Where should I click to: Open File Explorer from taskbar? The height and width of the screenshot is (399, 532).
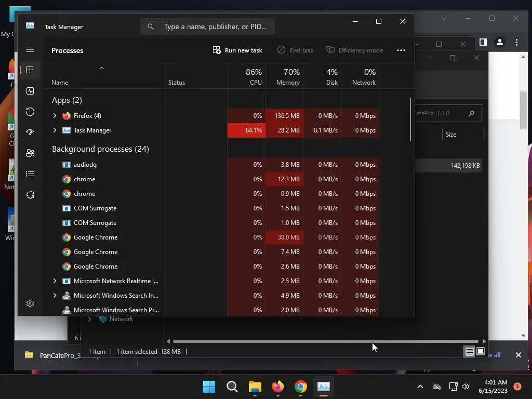255,387
